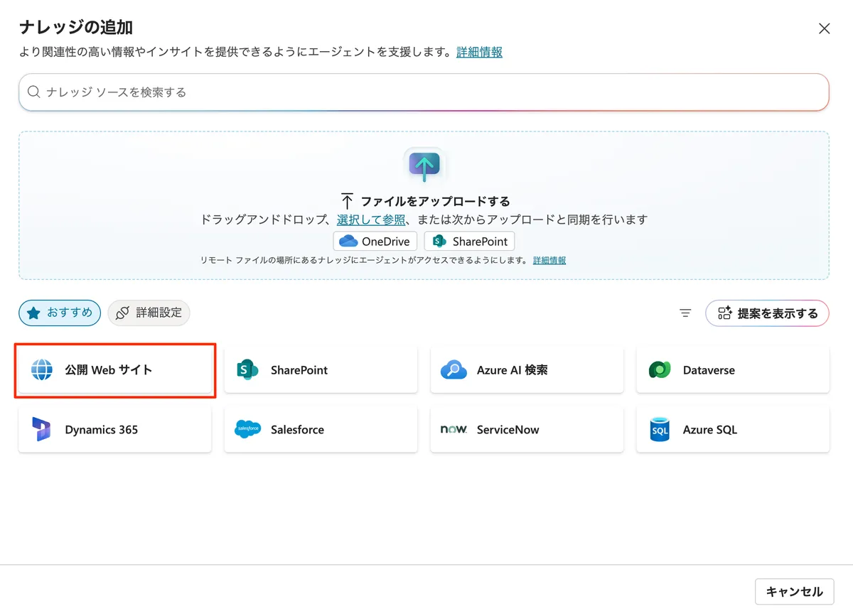The height and width of the screenshot is (616, 853).
Task: Close the ナレッジの追加 dialog
Action: (x=824, y=28)
